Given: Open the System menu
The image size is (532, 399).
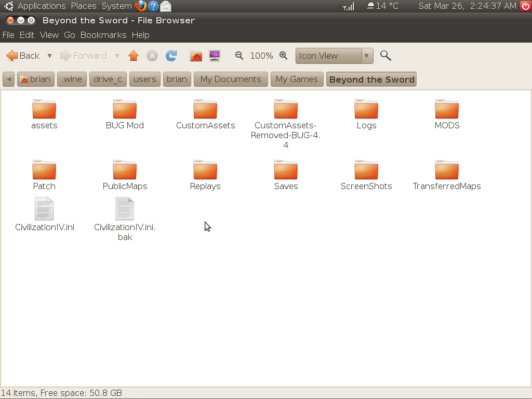Looking at the screenshot, I should point(117,6).
